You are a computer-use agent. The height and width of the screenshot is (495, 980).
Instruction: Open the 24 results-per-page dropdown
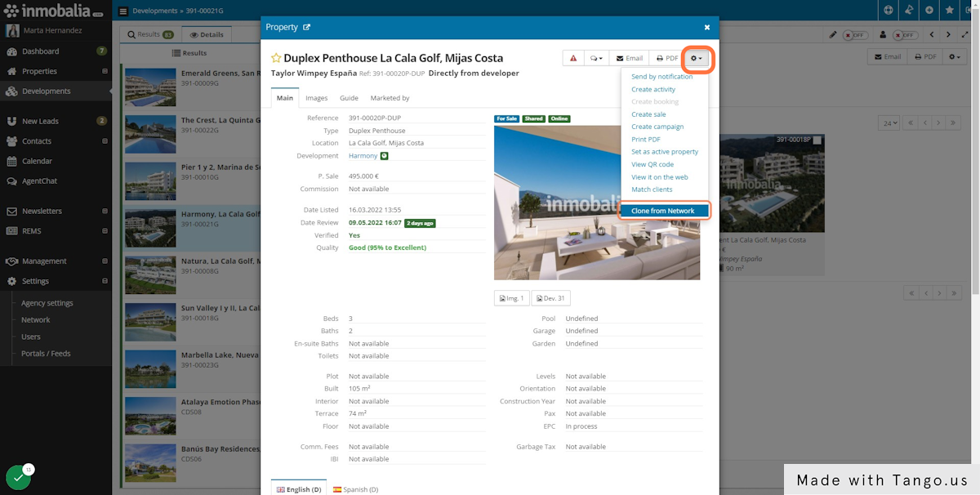coord(890,122)
